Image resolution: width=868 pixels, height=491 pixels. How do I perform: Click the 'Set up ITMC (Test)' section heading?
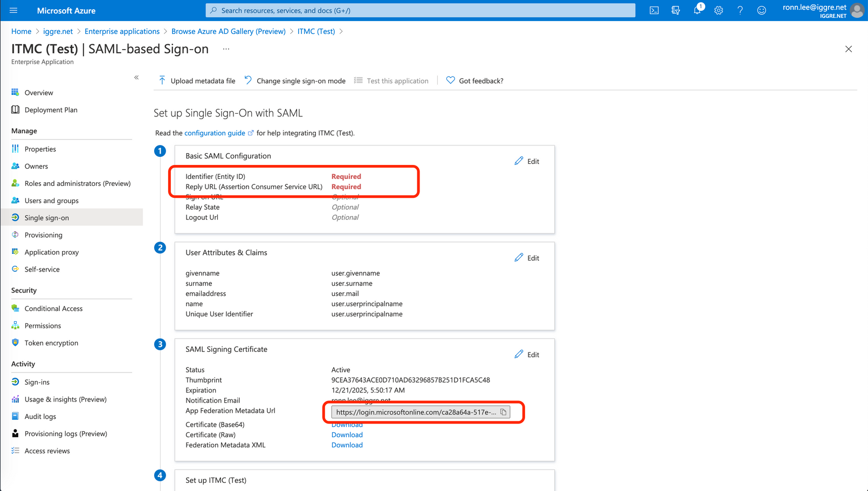216,480
